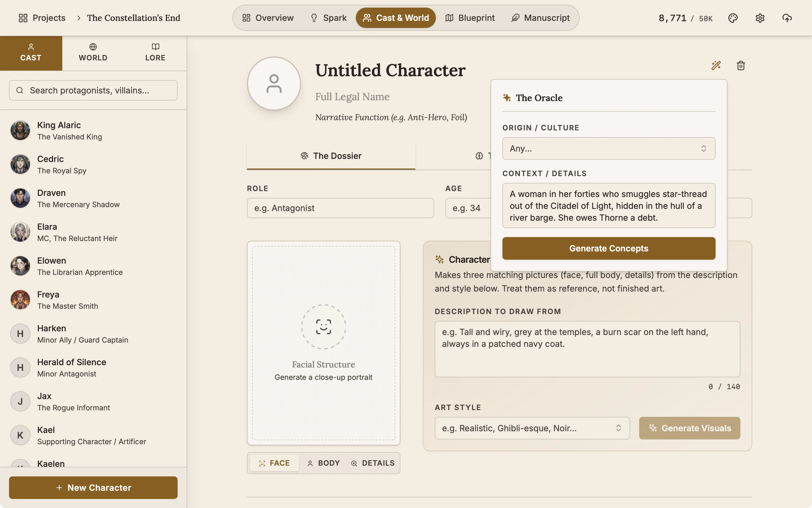This screenshot has width=812, height=508.
Task: Switch to the CAST sidebar tab
Action: tap(31, 53)
